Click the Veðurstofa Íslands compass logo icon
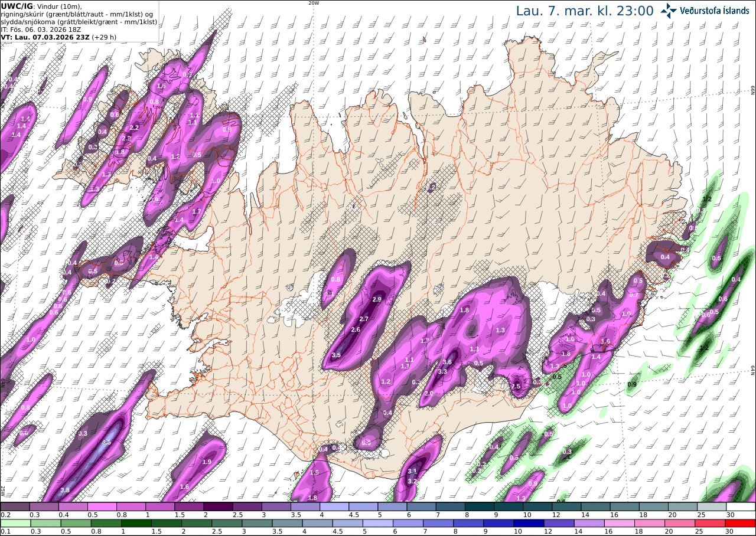The image size is (756, 536). pos(669,10)
